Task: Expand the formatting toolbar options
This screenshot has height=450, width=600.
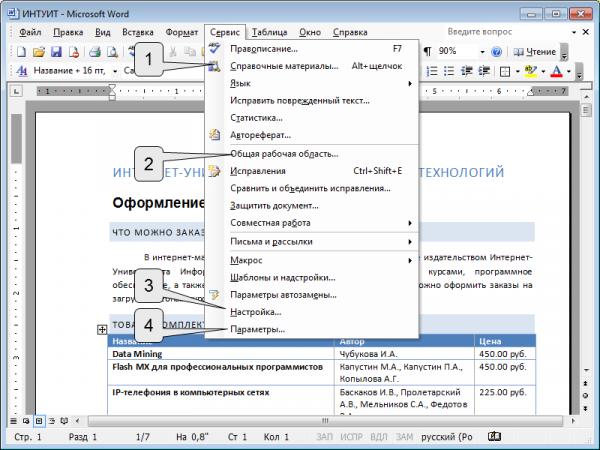Action: [579, 72]
